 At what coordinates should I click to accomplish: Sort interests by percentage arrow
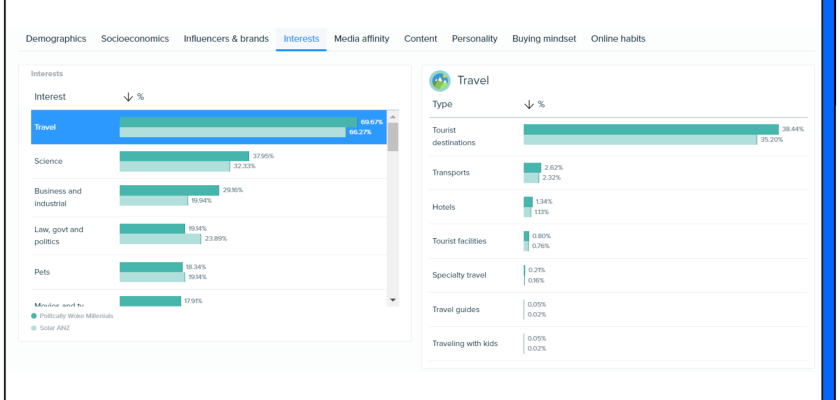128,97
